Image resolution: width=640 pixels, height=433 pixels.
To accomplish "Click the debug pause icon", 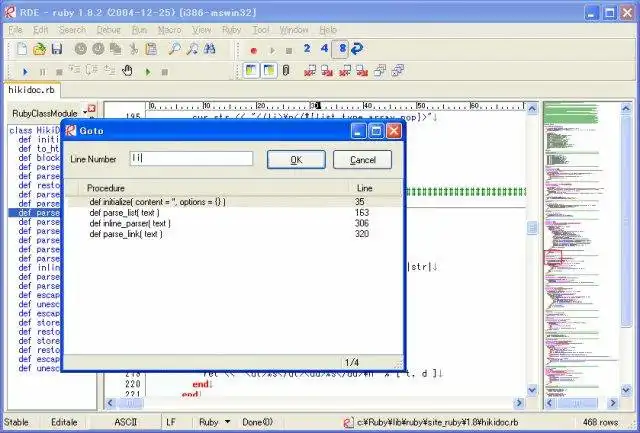I will coord(42,72).
